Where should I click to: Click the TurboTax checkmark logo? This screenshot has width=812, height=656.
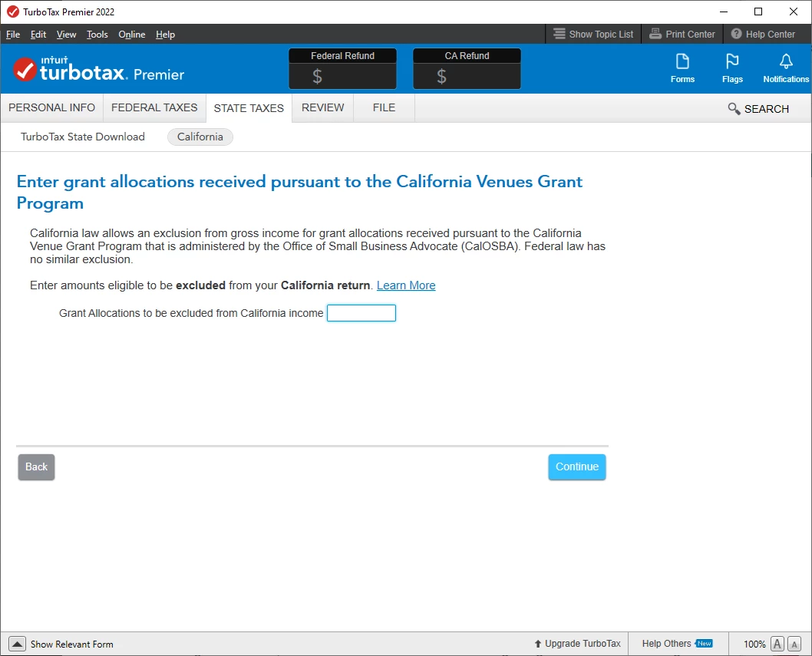click(25, 69)
